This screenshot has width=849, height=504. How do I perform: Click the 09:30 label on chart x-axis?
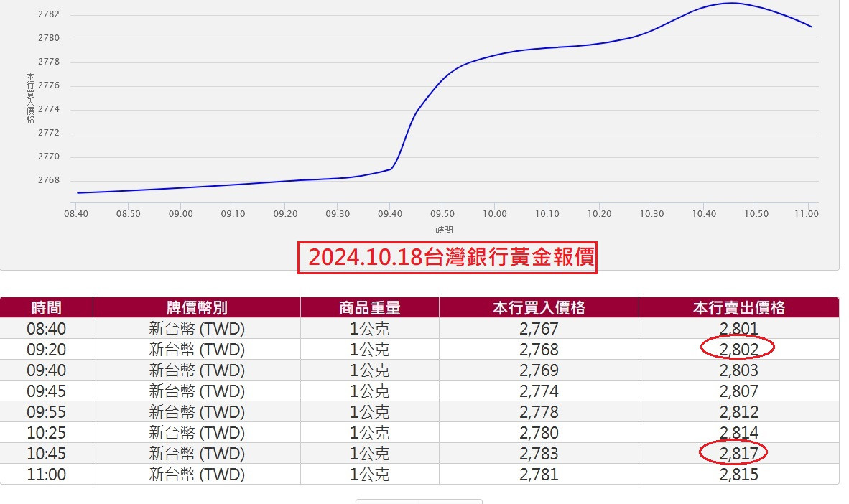pyautogui.click(x=338, y=214)
